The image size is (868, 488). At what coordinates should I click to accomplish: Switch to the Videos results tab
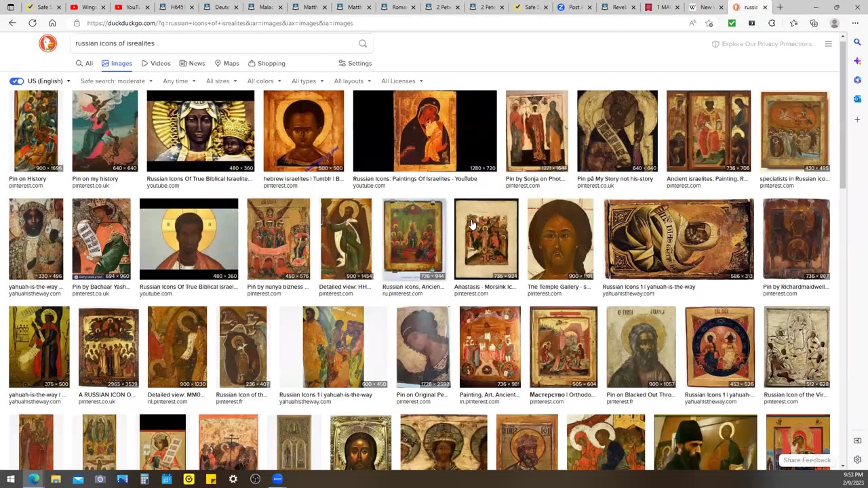point(156,64)
